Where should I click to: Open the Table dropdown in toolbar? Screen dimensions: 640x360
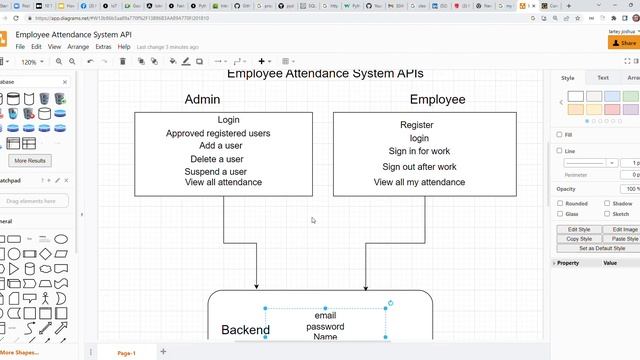pyautogui.click(x=288, y=62)
